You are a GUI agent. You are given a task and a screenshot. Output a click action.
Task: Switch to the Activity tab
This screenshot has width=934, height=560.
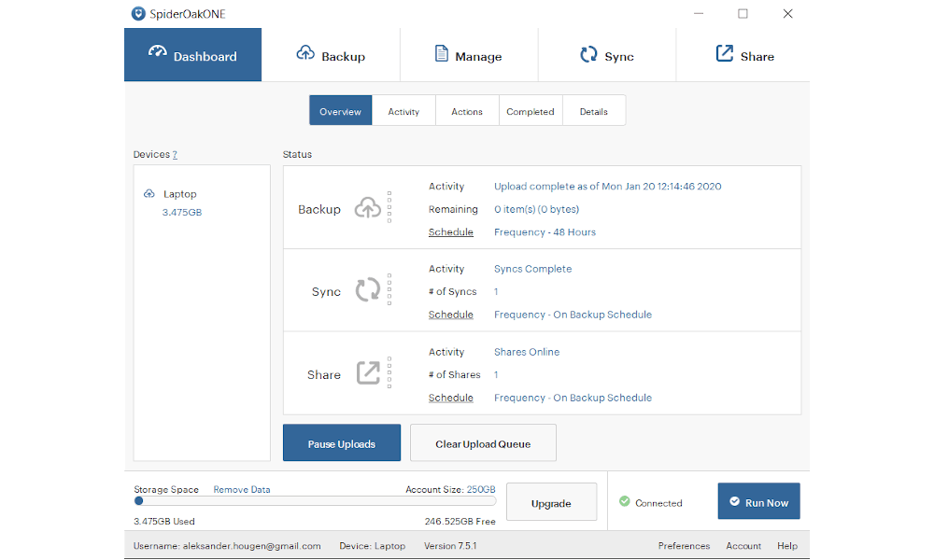pyautogui.click(x=403, y=110)
